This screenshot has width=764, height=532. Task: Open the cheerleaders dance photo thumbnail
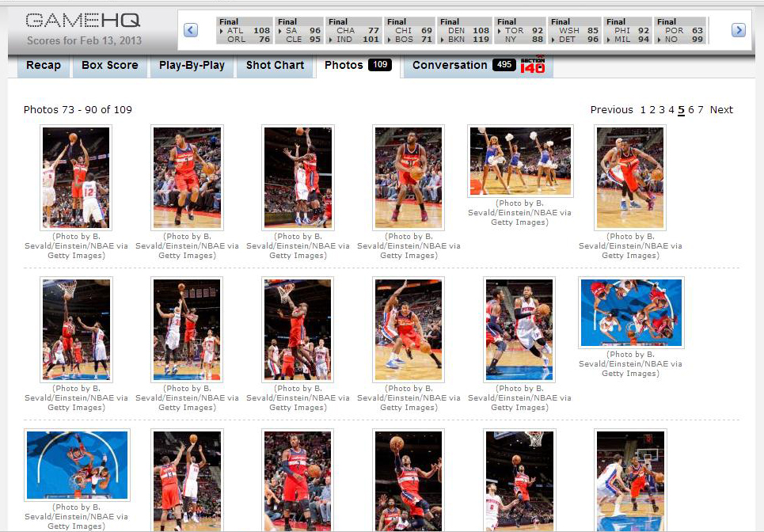(520, 161)
